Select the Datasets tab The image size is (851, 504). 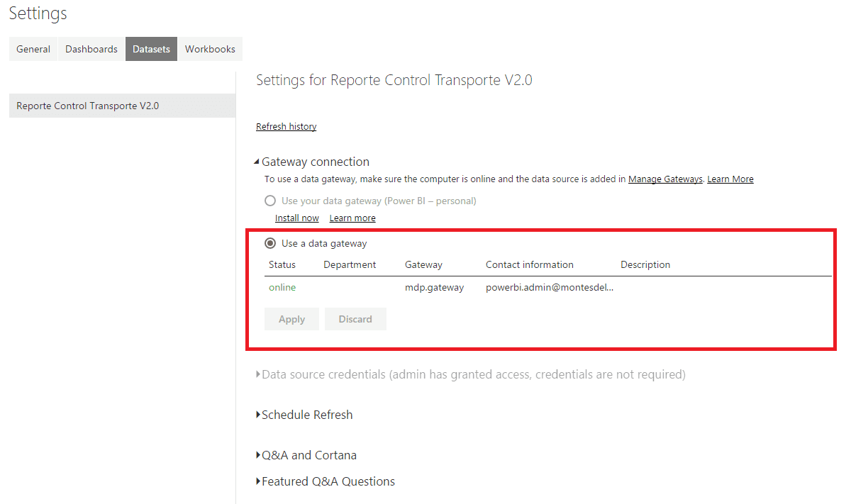click(x=151, y=49)
